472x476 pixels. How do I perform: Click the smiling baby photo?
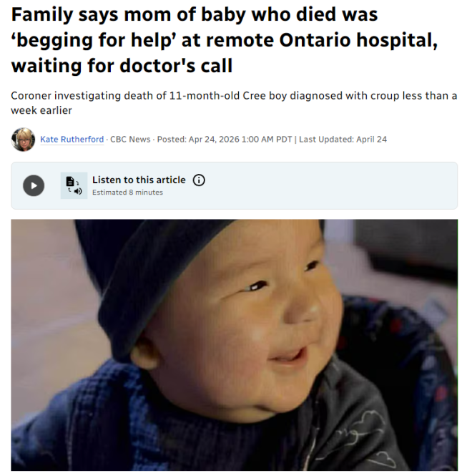coord(234,345)
